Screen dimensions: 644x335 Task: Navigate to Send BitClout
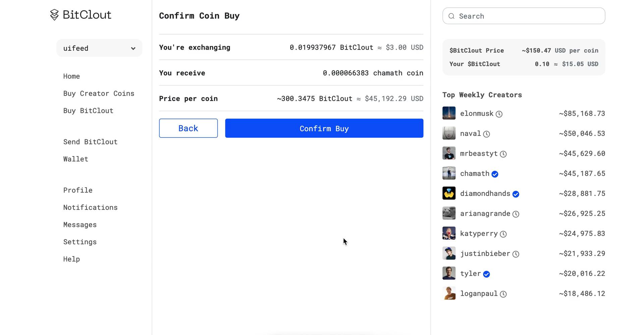coord(90,142)
